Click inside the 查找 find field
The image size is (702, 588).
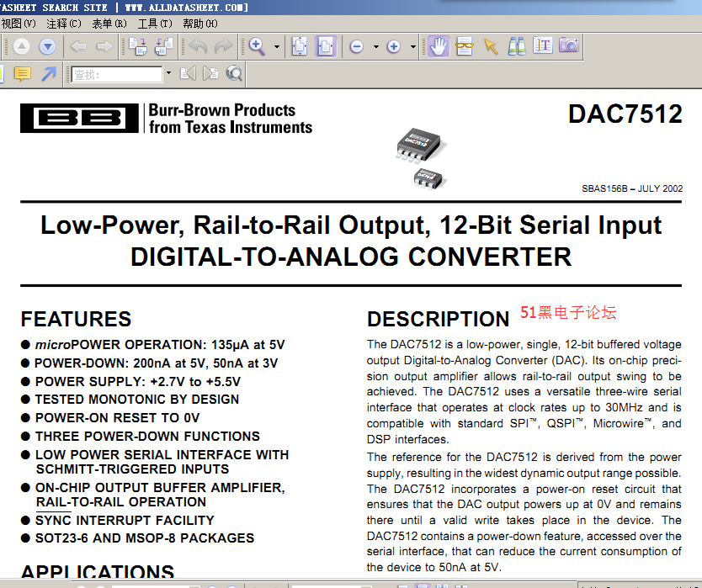click(x=117, y=74)
